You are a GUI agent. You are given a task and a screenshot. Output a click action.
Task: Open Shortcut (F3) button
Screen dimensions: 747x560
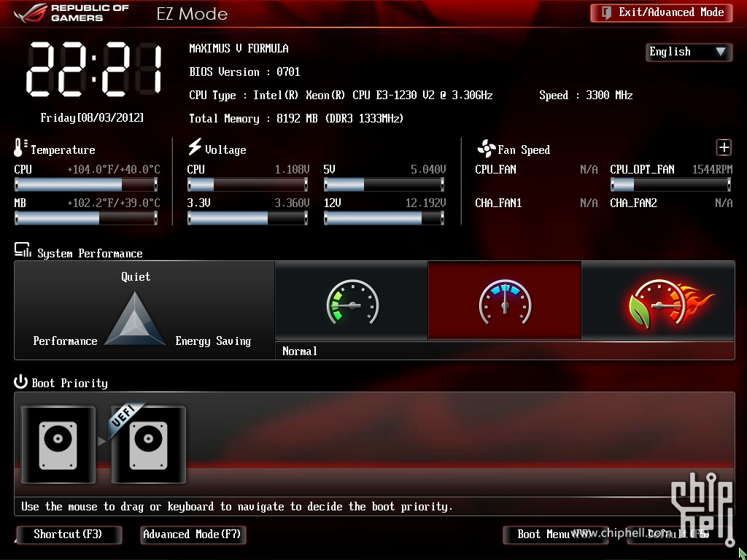[69, 534]
